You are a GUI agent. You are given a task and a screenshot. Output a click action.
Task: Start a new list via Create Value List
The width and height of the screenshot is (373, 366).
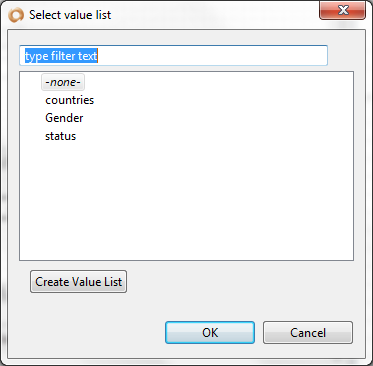78,282
